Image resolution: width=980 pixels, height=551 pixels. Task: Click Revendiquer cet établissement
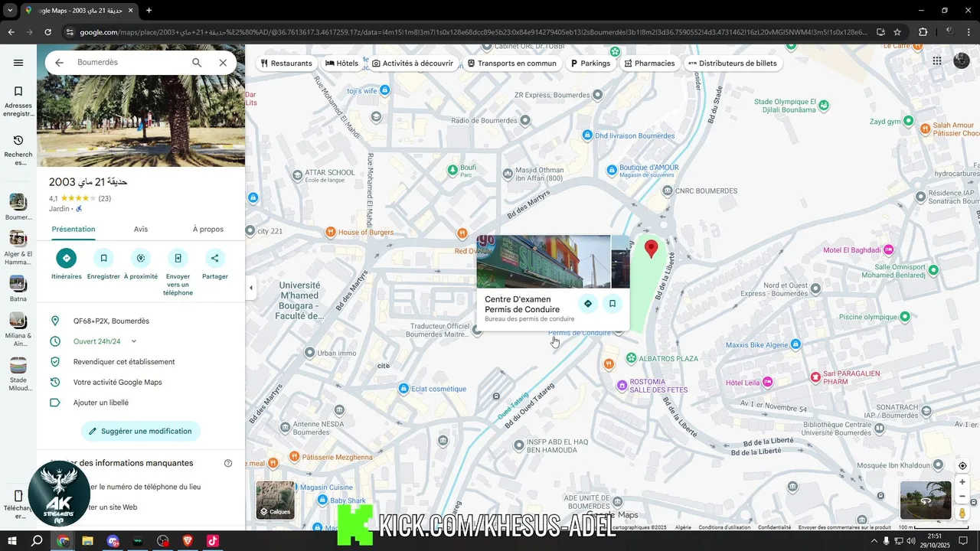[124, 362]
